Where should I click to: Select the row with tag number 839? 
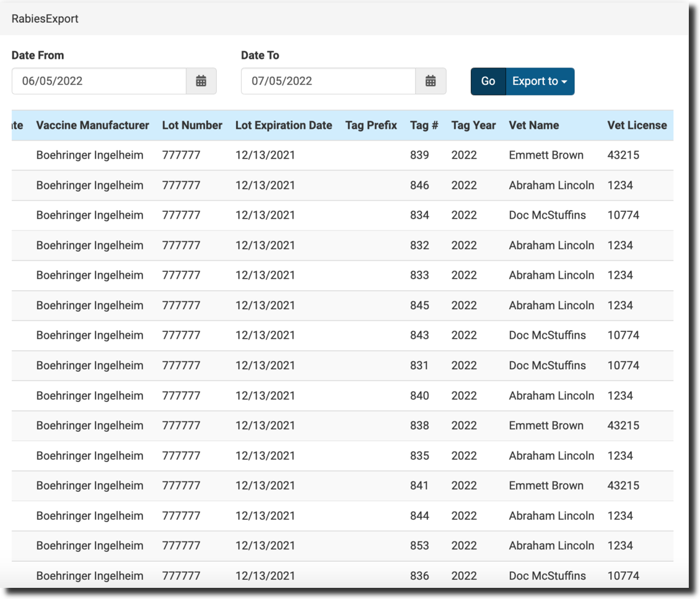(x=419, y=155)
